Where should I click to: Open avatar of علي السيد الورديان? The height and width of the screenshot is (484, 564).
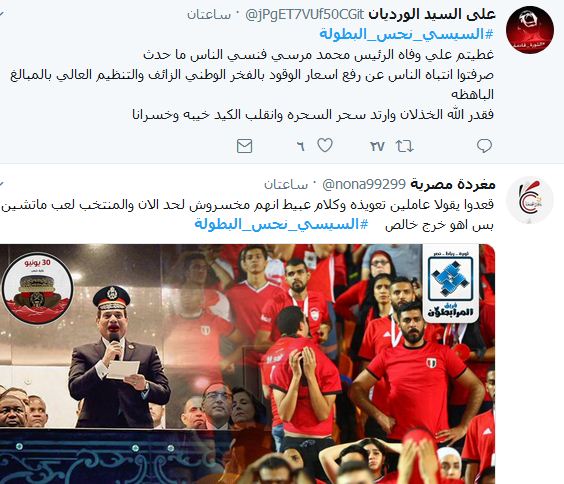pos(529,30)
